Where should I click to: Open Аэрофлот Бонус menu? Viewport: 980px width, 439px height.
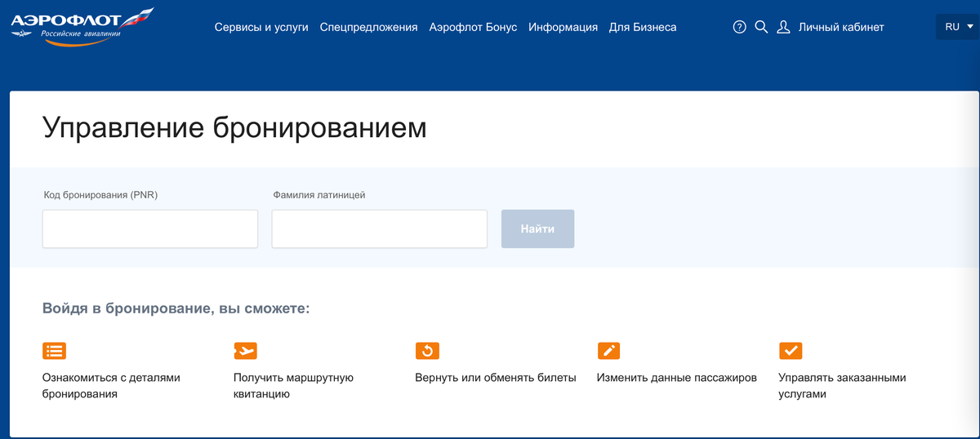pyautogui.click(x=473, y=27)
